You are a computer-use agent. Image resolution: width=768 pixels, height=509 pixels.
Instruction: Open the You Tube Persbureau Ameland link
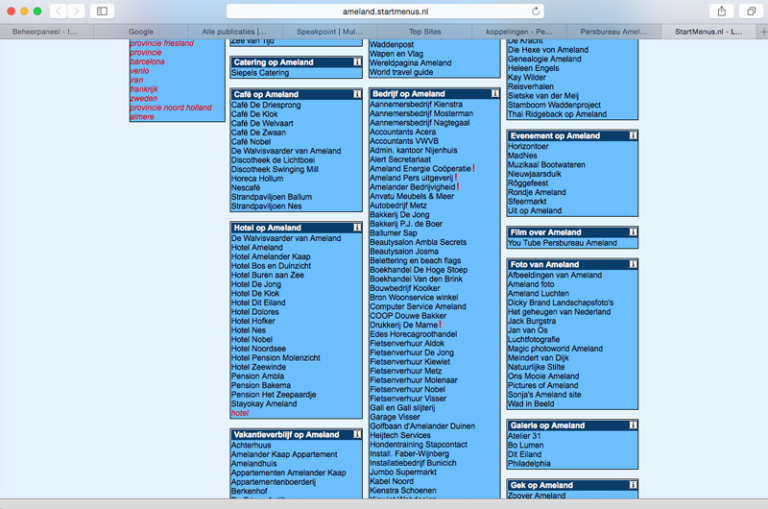pos(562,243)
